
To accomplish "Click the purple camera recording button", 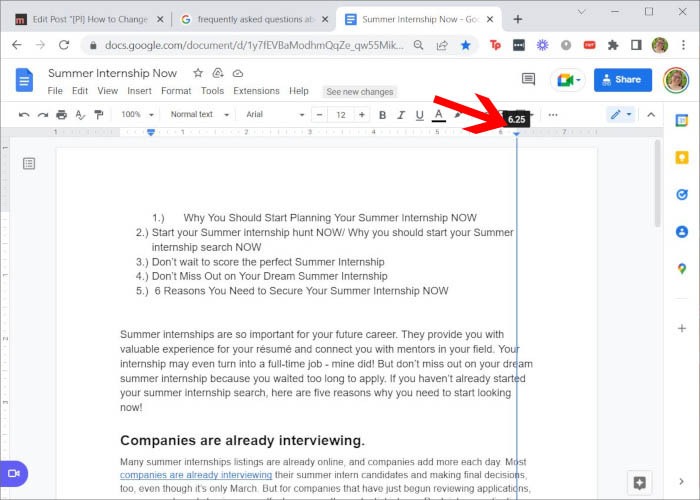I will [14, 473].
